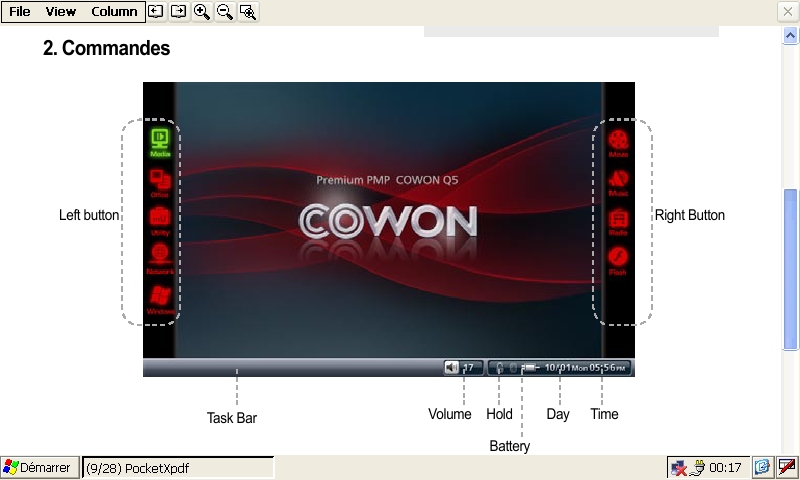Screen dimensions: 800x480
Task: Select the (9/28) PocketXpdf taskbar button
Action: click(x=178, y=468)
